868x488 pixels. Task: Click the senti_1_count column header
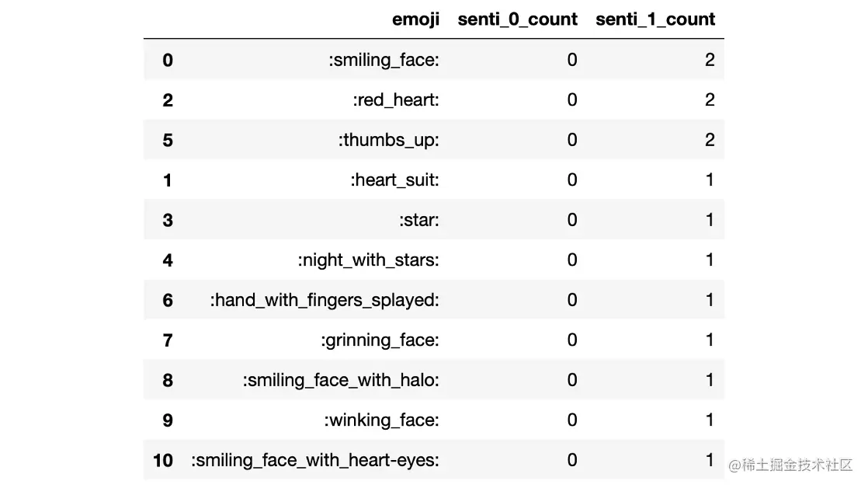pos(654,19)
